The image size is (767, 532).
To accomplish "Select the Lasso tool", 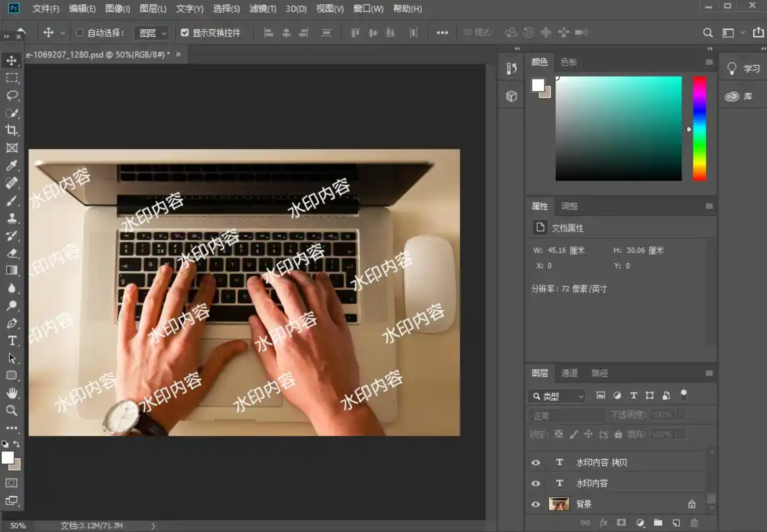I will tap(12, 95).
